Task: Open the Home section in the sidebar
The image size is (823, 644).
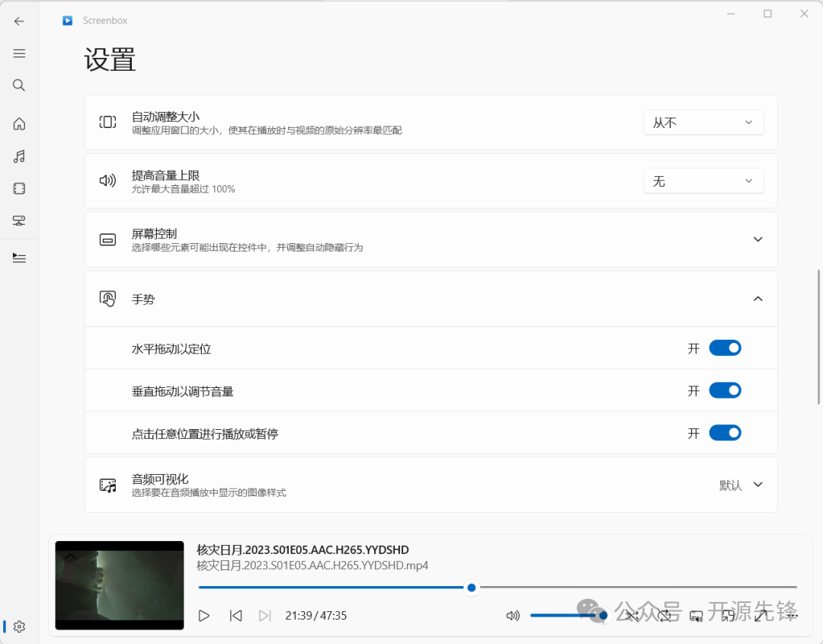Action: 19,123
